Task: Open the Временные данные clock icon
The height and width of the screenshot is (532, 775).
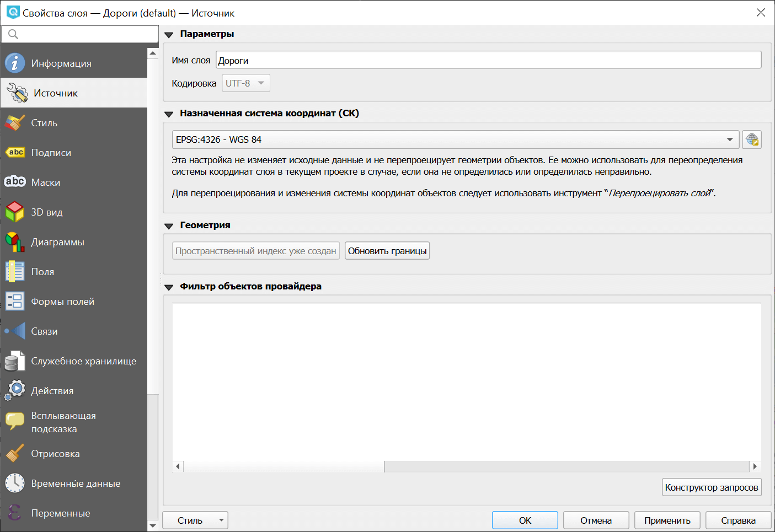Action: point(14,483)
